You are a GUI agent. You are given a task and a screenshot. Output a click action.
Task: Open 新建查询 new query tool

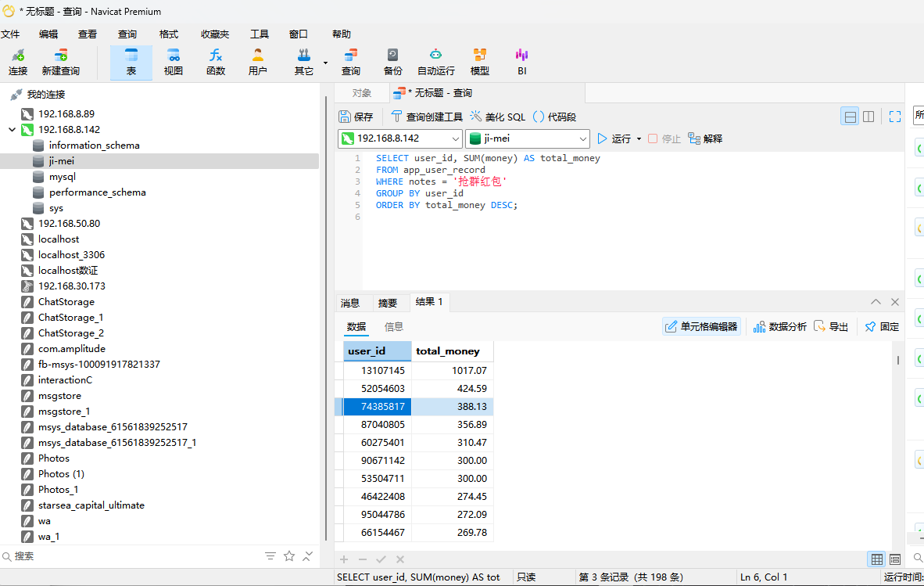(x=61, y=62)
